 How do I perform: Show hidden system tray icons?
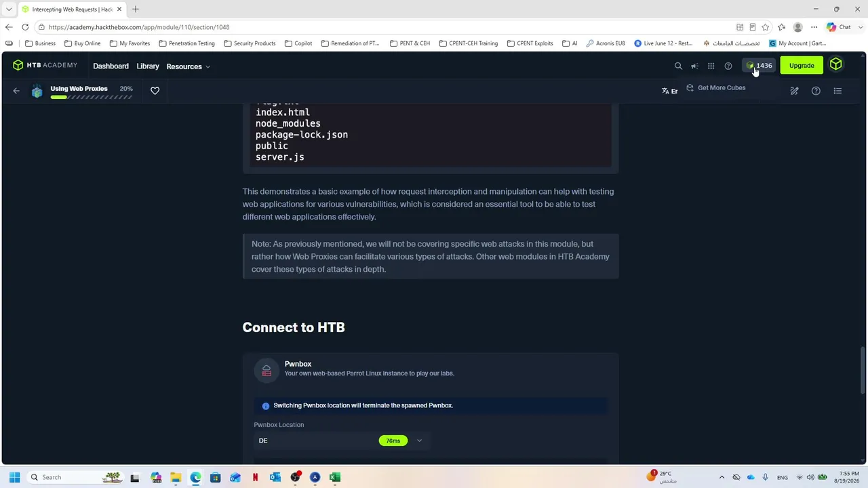coord(722,477)
